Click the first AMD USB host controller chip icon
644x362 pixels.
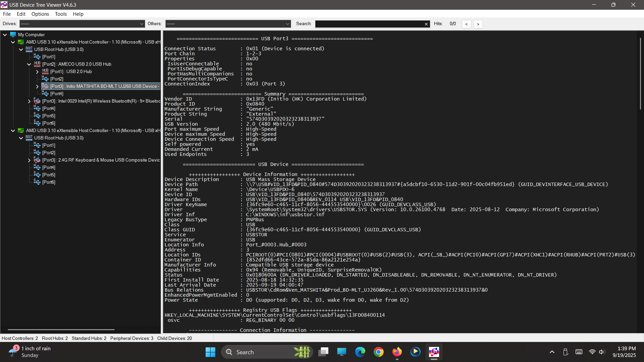click(21, 42)
